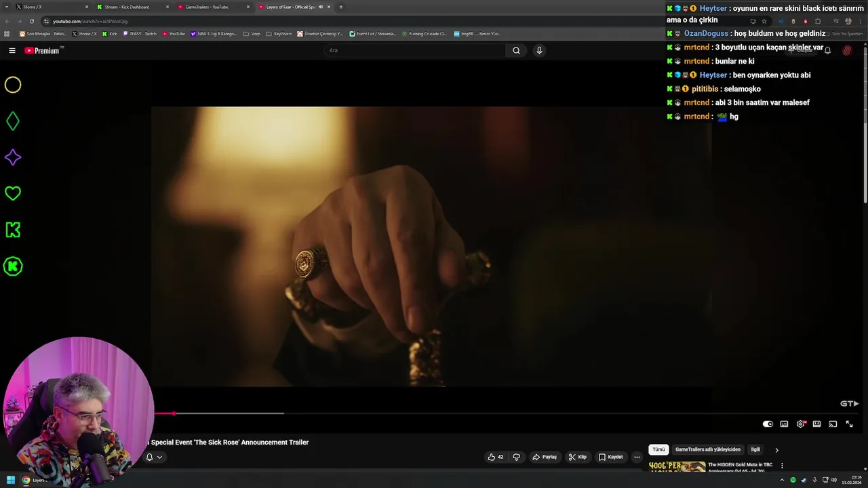Open the 'Vorp' bookmarks folder
This screenshot has height=488, width=868.
pyautogui.click(x=252, y=33)
